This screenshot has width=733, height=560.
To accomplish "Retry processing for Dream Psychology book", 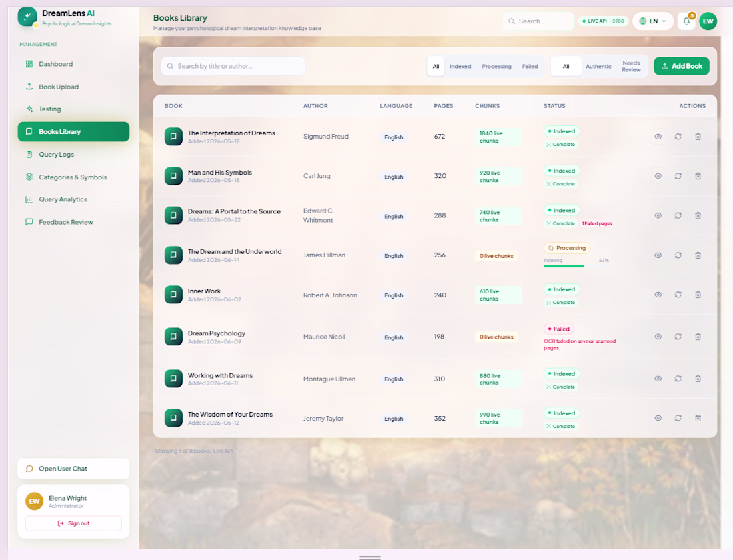I will [678, 337].
